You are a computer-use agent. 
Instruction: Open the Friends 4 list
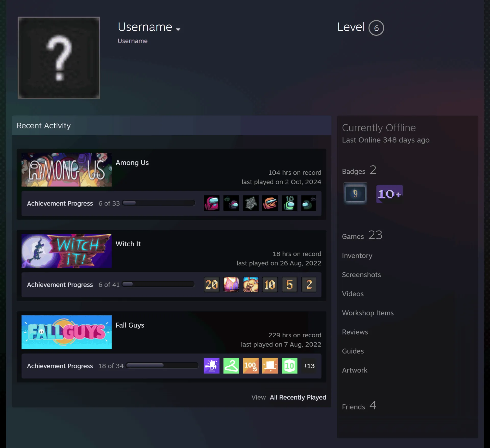click(359, 406)
